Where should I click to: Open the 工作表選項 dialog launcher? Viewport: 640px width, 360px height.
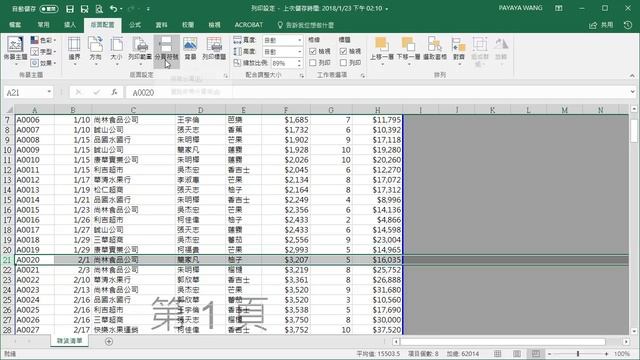362,76
